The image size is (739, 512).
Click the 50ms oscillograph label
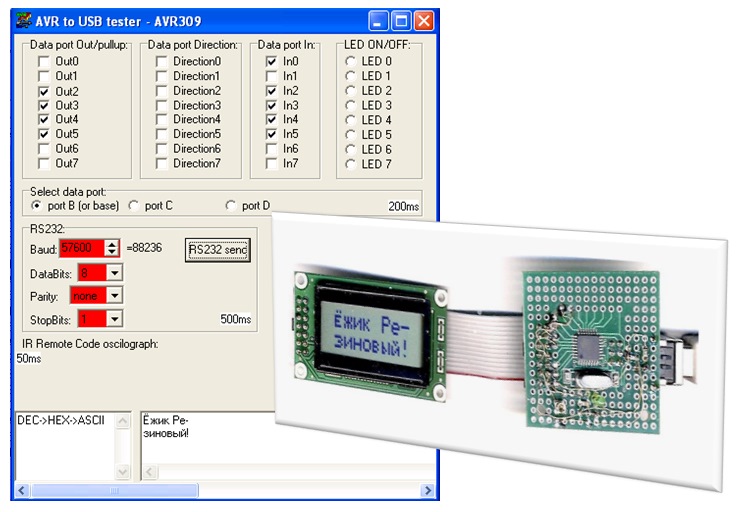[29, 358]
